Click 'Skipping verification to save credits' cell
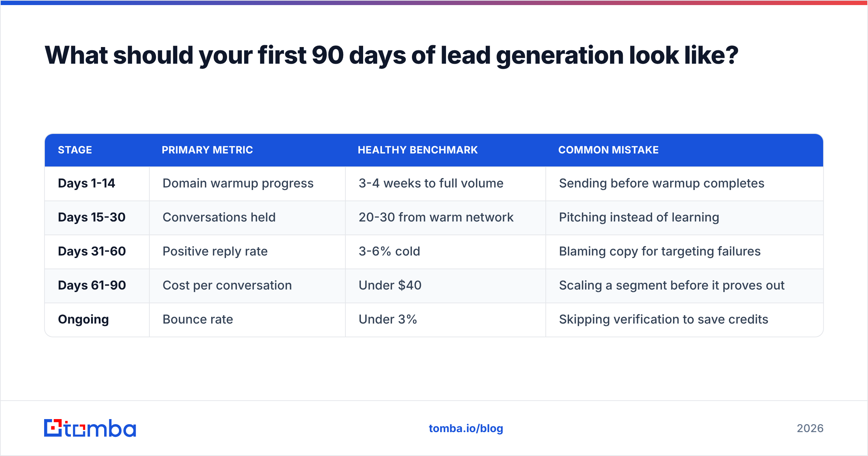868x456 pixels. 685,320
